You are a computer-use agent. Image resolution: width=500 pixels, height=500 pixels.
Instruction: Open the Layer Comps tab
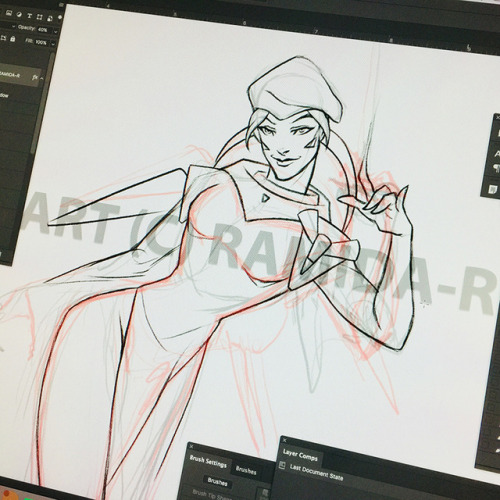[x=300, y=455]
